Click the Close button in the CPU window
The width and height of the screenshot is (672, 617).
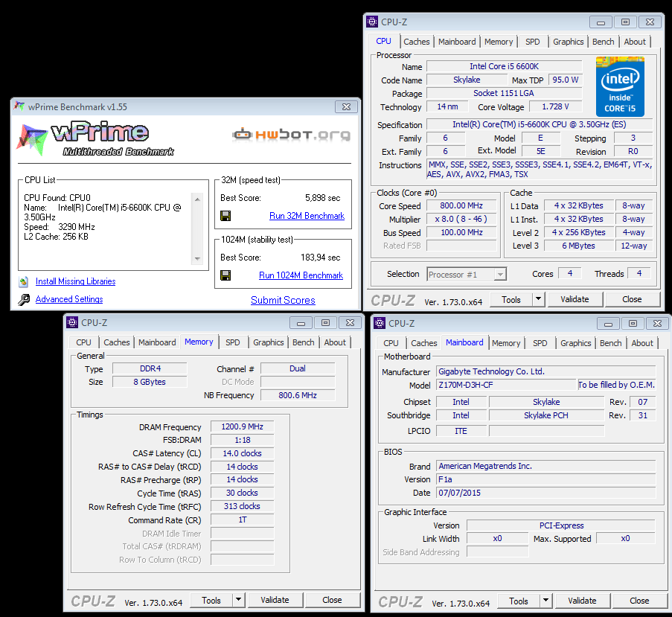click(632, 299)
